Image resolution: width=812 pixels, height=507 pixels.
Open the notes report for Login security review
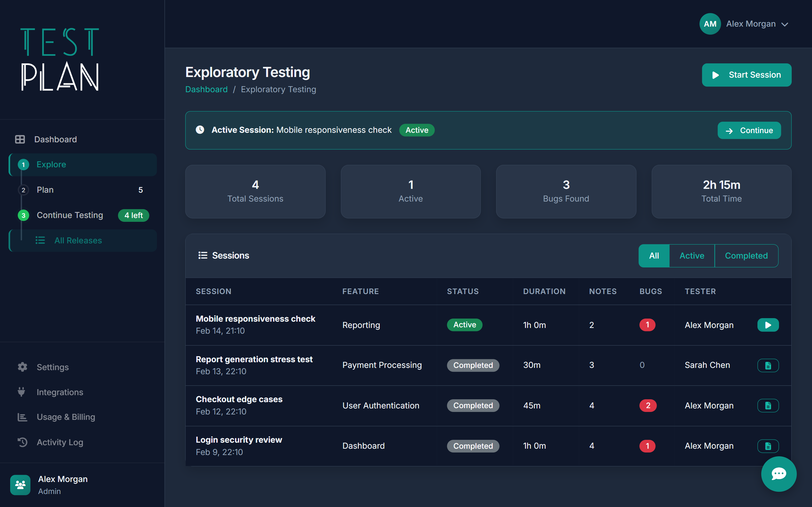[768, 446]
